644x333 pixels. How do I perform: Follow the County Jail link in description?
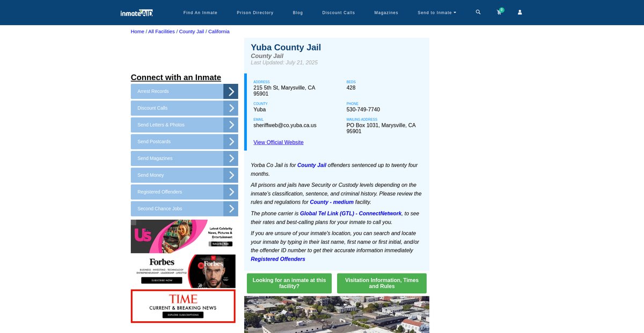point(312,165)
